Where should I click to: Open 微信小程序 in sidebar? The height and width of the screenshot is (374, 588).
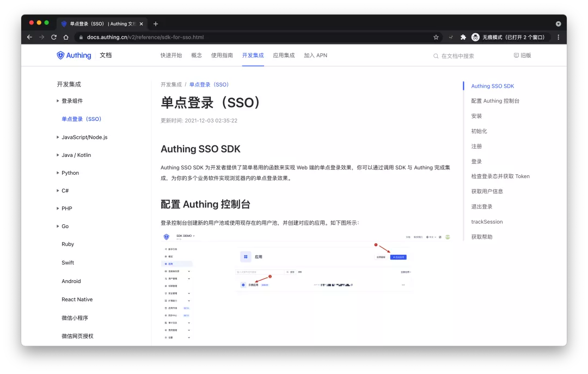pyautogui.click(x=75, y=318)
